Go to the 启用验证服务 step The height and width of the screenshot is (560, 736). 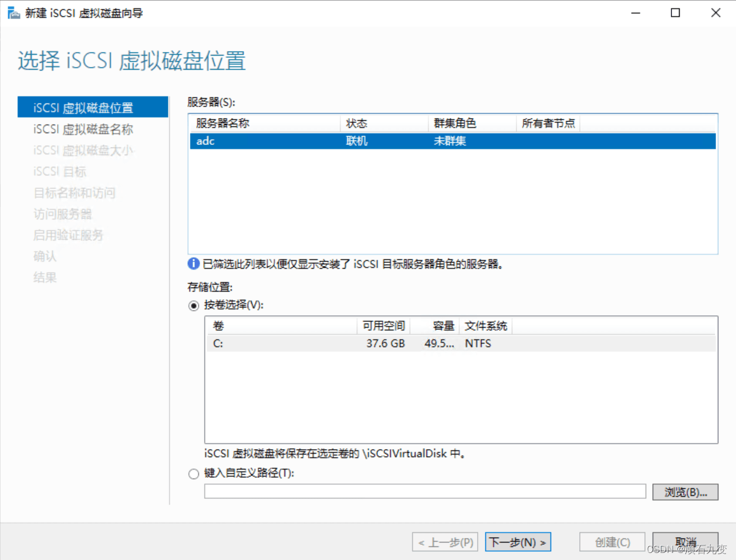(68, 235)
